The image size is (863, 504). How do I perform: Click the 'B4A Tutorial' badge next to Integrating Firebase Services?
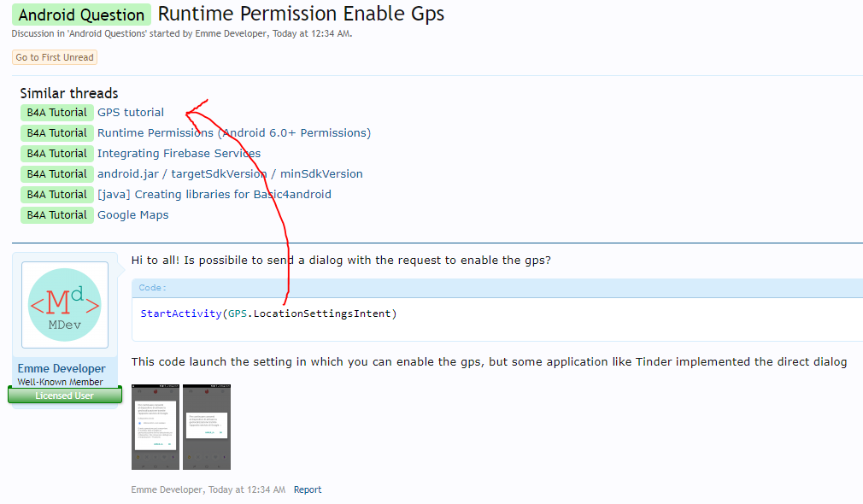tap(56, 153)
